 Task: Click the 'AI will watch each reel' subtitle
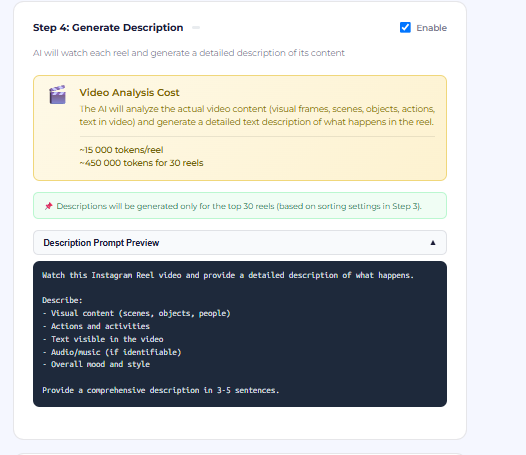189,53
